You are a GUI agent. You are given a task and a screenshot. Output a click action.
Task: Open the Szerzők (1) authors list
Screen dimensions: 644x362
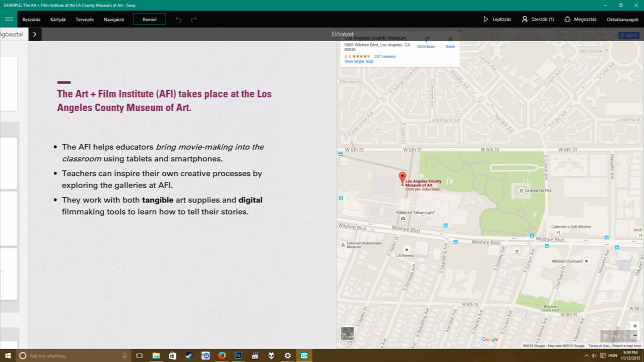538,19
